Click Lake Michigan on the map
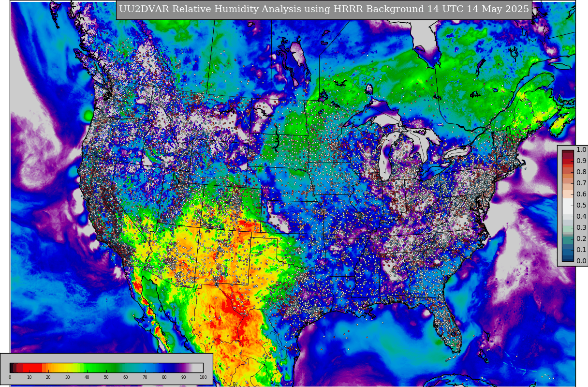This screenshot has width=588, height=387. click(x=385, y=157)
